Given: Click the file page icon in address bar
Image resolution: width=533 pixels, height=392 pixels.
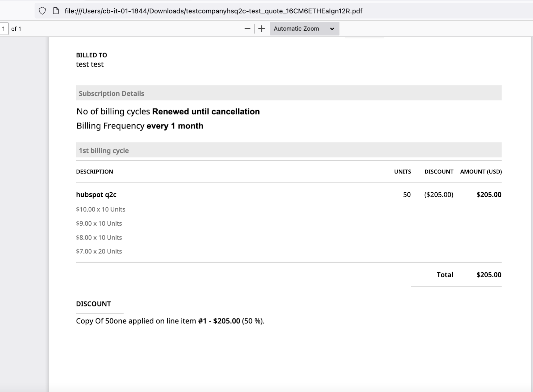Looking at the screenshot, I should tap(56, 11).
